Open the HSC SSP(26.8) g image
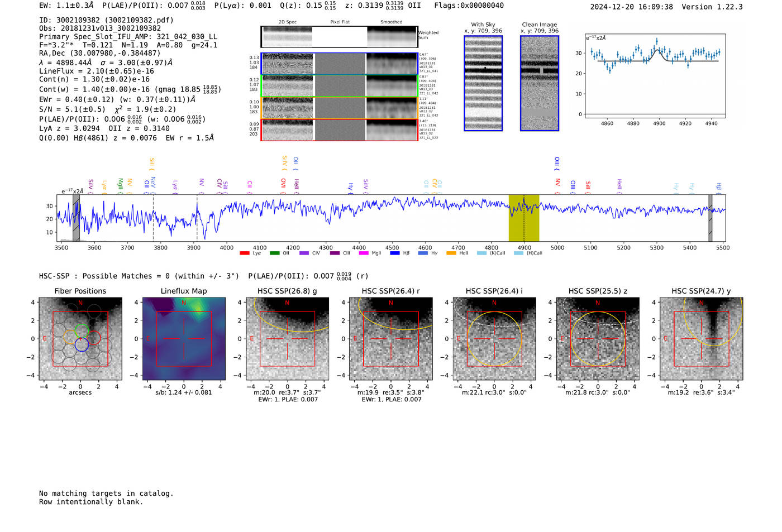Image resolution: width=782 pixels, height=532 pixels. click(x=287, y=339)
